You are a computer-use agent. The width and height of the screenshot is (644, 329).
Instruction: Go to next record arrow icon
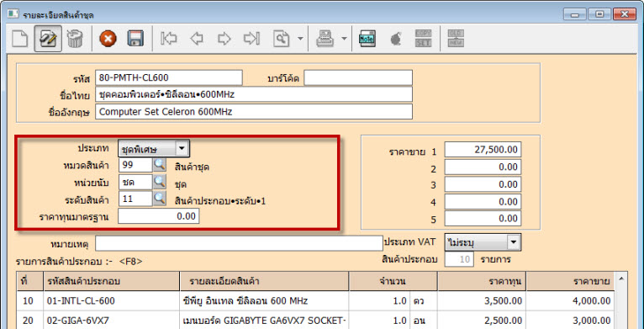point(224,39)
